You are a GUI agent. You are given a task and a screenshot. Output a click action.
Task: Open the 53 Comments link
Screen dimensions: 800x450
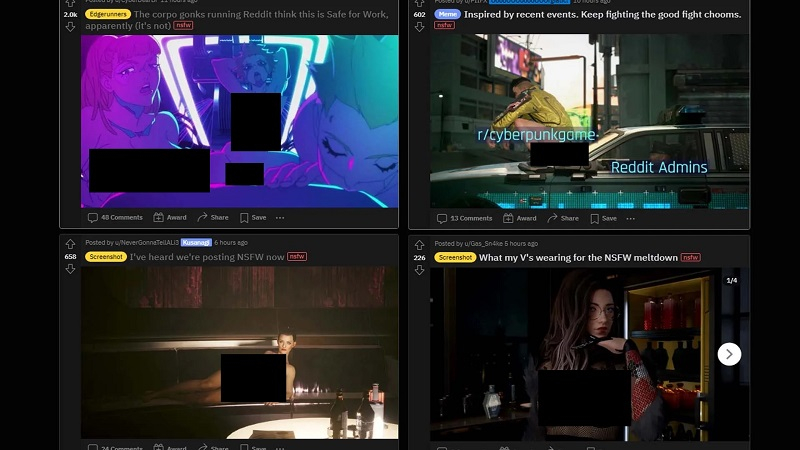tap(466, 218)
